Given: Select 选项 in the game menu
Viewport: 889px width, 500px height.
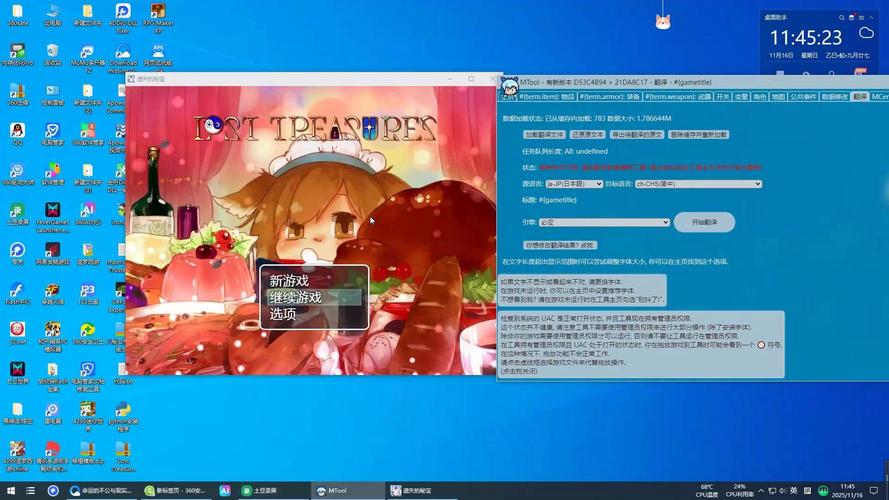Looking at the screenshot, I should tap(282, 314).
